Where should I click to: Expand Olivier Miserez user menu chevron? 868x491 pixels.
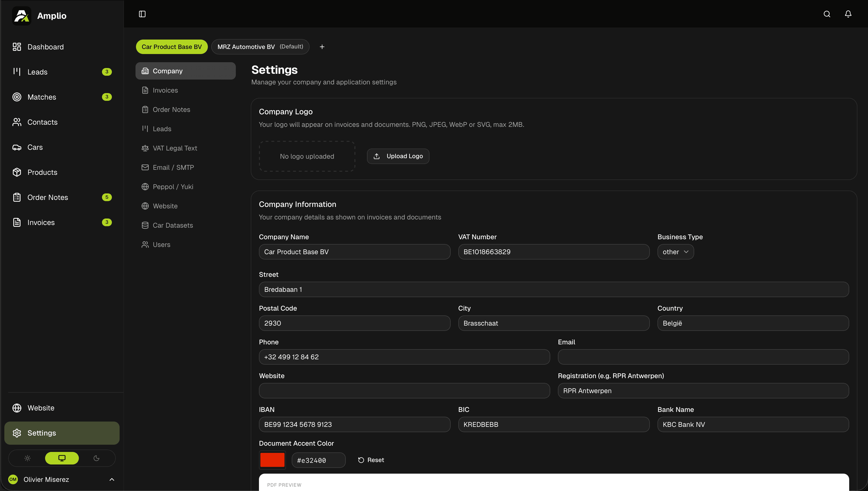tap(112, 479)
